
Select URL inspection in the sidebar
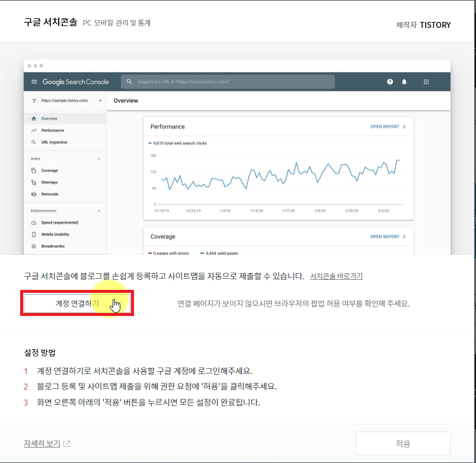65,142
